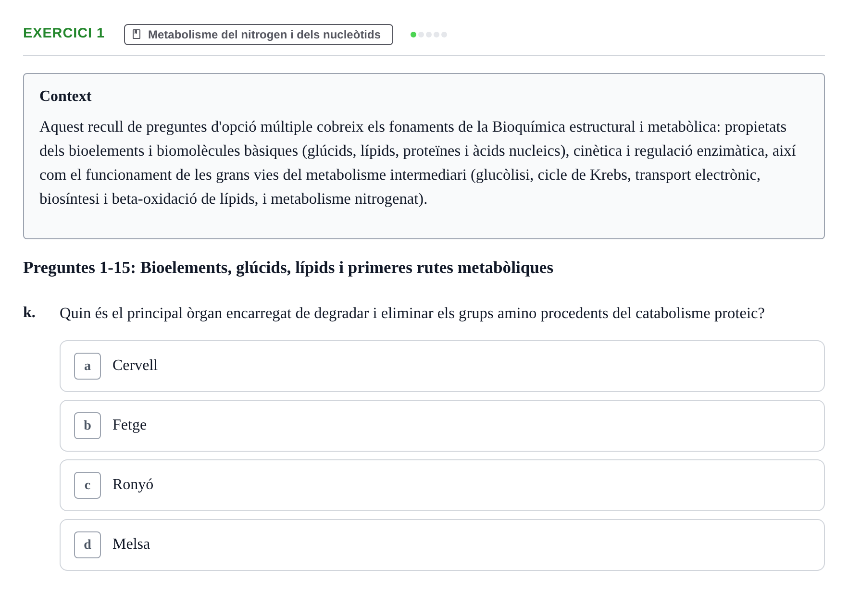
Task: Select answer letter box c
Action: pyautogui.click(x=87, y=485)
